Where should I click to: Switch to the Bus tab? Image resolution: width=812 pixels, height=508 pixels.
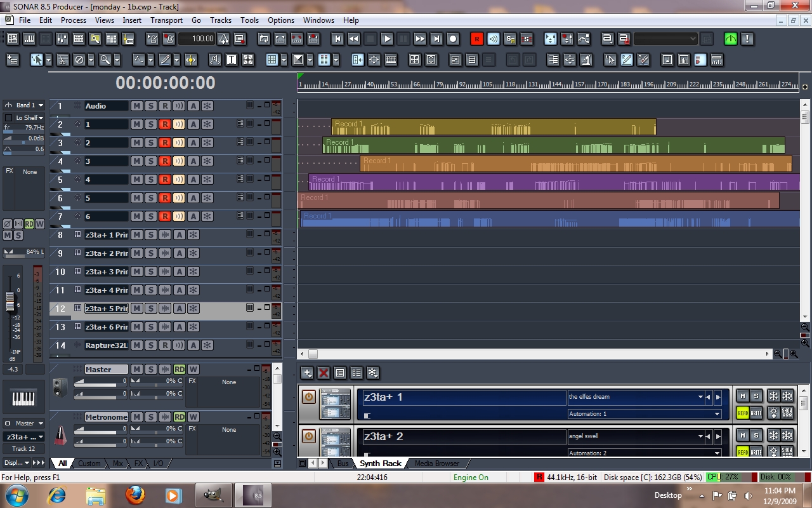pyautogui.click(x=343, y=464)
